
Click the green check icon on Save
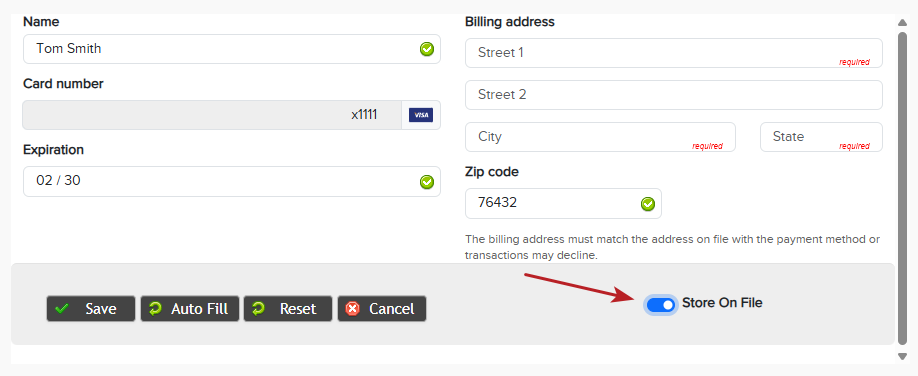pos(61,308)
